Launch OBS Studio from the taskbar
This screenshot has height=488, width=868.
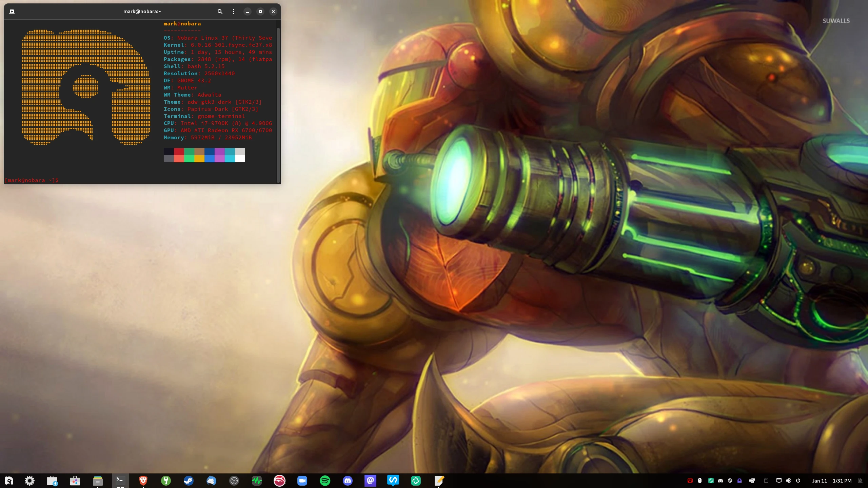tap(234, 481)
